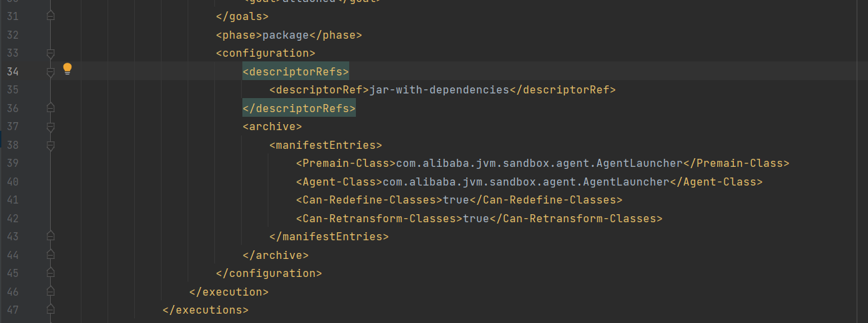
Task: Click fold end marker beside closing goals tag
Action: pyautogui.click(x=51, y=16)
